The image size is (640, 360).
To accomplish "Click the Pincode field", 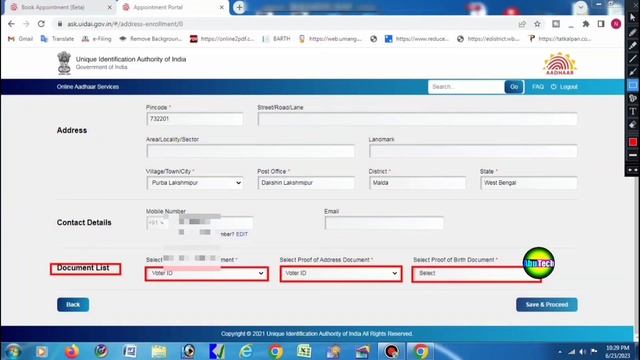I will coord(195,119).
